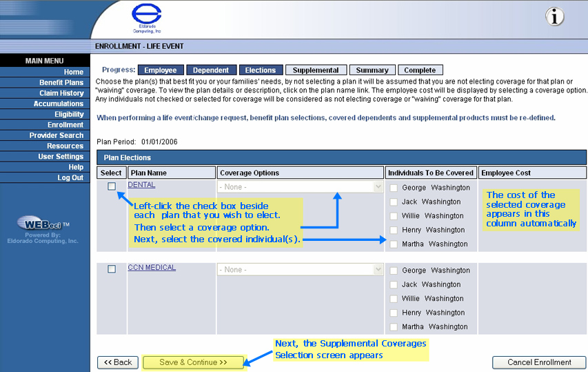The height and width of the screenshot is (372, 588).
Task: Tick George Washington under CCN MEDICAL
Action: coord(394,271)
